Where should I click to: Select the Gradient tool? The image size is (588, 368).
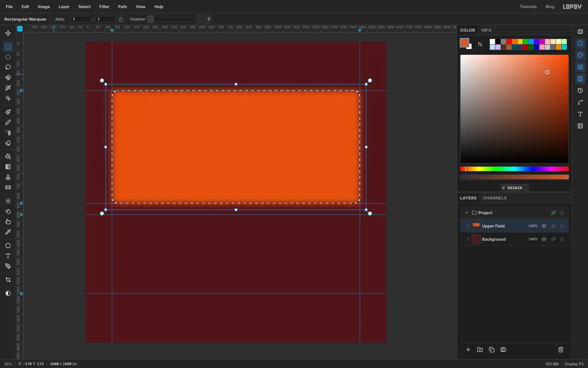click(8, 167)
